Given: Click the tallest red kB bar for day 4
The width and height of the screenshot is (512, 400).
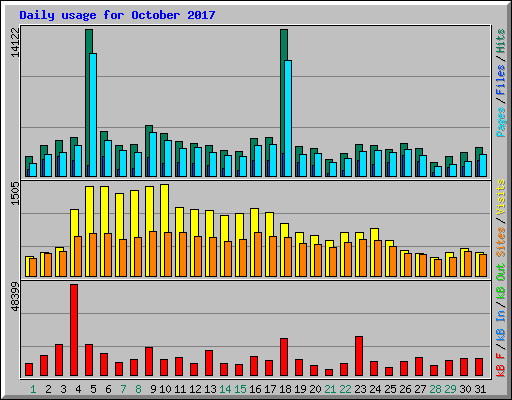Looking at the screenshot, I should [x=74, y=330].
